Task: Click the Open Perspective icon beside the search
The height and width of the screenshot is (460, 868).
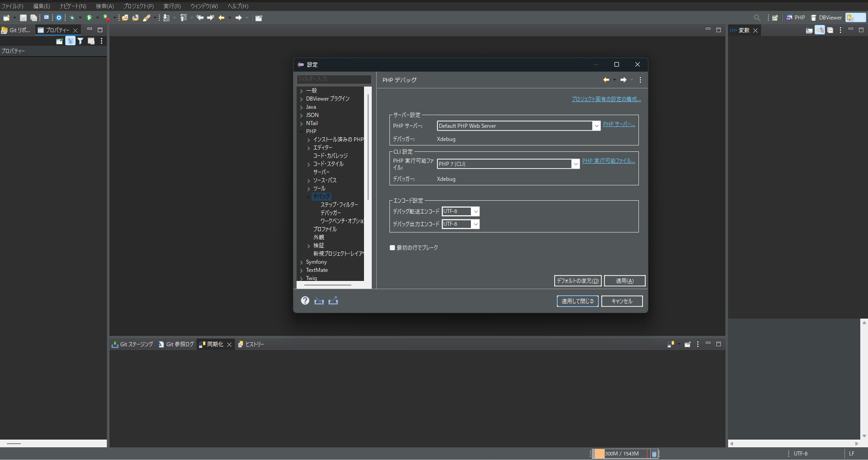Action: click(775, 17)
